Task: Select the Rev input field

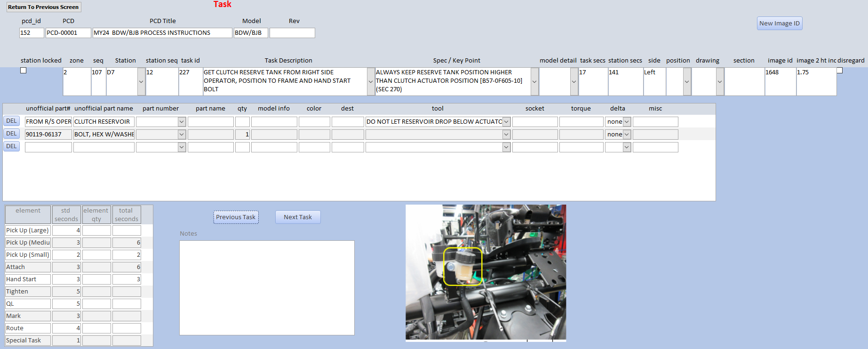Action: click(x=292, y=33)
